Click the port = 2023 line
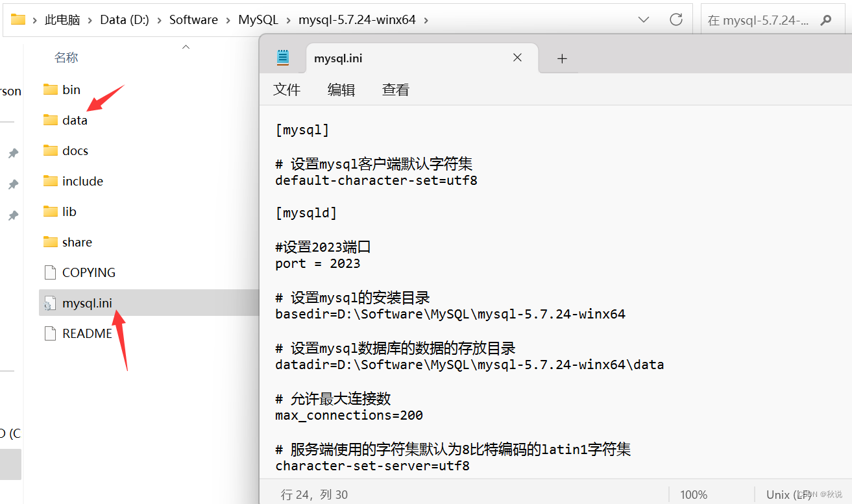The width and height of the screenshot is (852, 504). [x=318, y=263]
